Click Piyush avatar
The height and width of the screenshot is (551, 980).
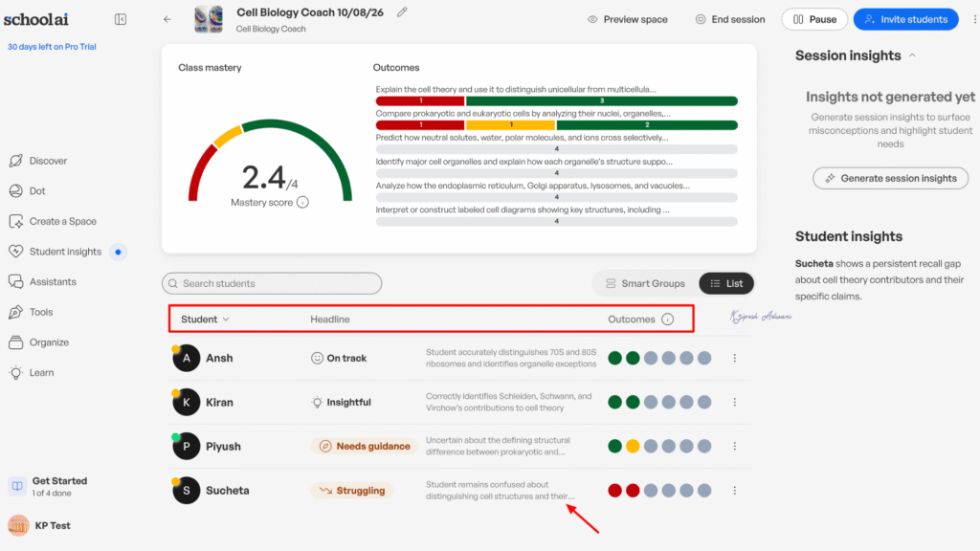[186, 446]
